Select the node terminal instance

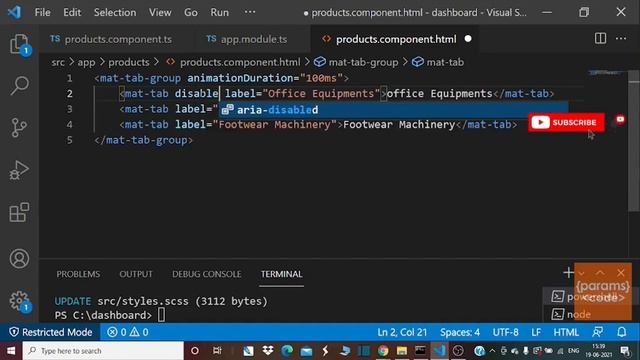571,314
